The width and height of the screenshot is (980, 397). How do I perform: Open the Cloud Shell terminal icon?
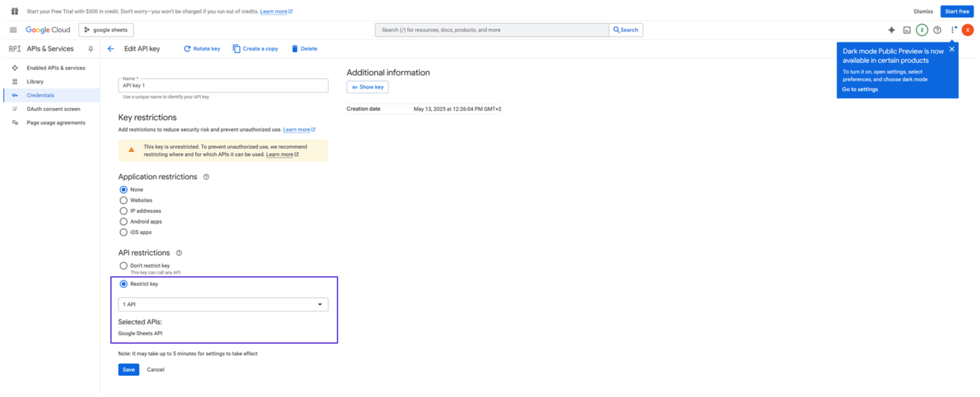pos(907,30)
